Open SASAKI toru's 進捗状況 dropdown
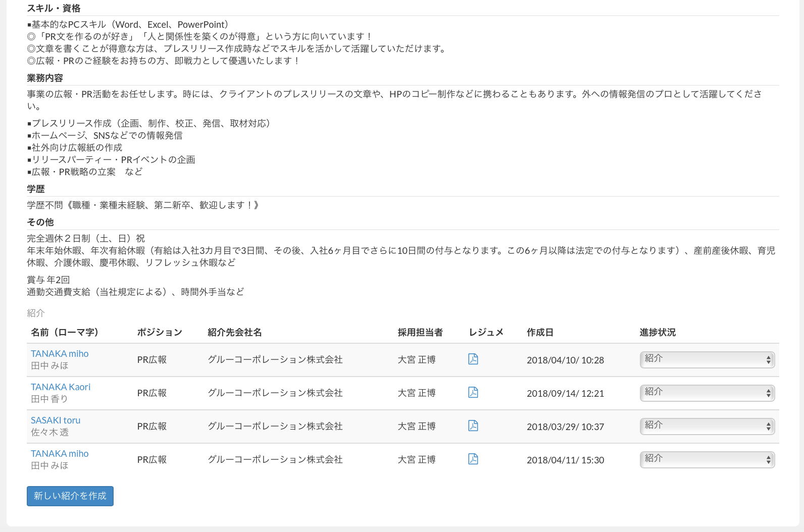This screenshot has height=532, width=804. 707,426
